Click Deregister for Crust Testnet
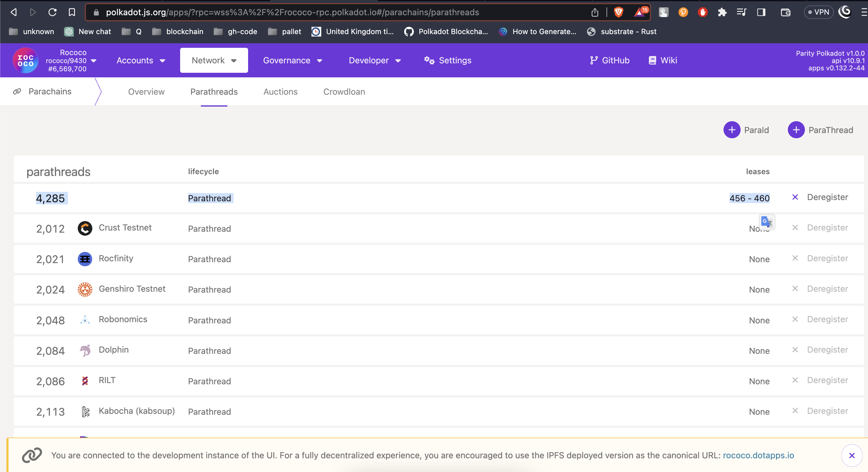Viewport: 868px width, 472px height. pyautogui.click(x=820, y=227)
